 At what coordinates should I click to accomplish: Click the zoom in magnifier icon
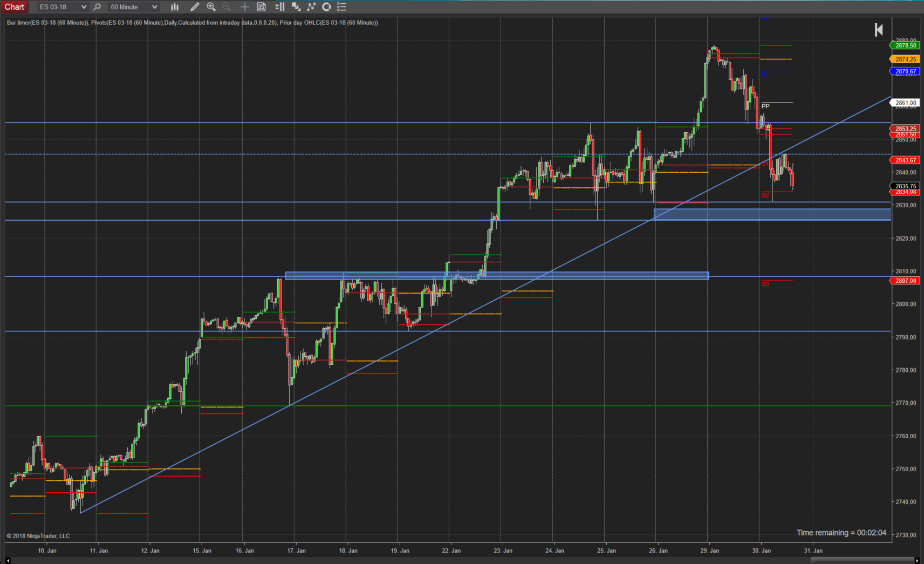[x=211, y=7]
